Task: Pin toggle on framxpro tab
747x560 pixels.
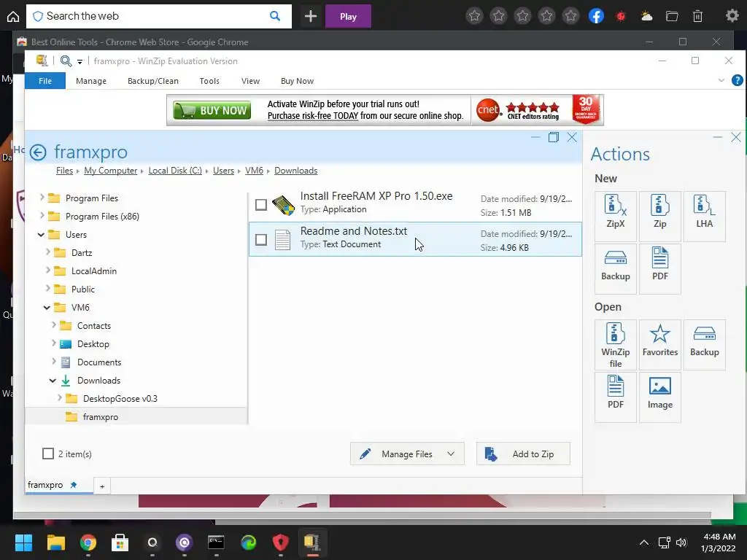Action: (x=74, y=485)
